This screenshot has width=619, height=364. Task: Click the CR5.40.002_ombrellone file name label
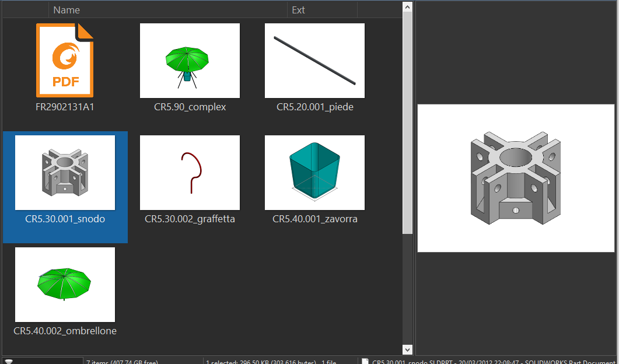pos(65,331)
